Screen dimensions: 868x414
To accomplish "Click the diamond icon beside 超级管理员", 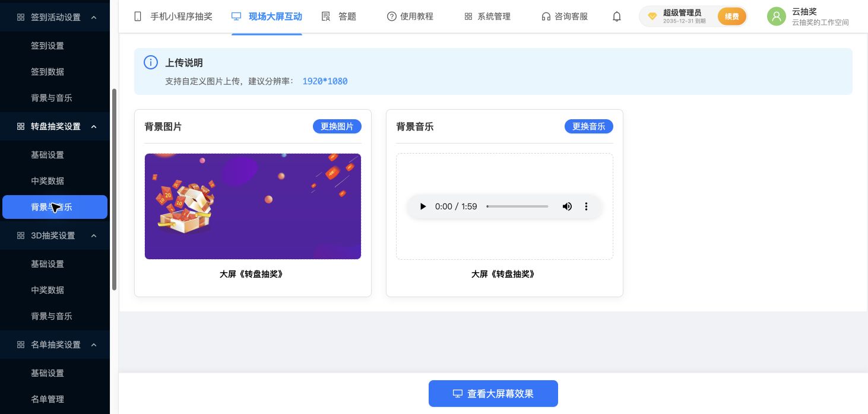I will pyautogui.click(x=652, y=17).
